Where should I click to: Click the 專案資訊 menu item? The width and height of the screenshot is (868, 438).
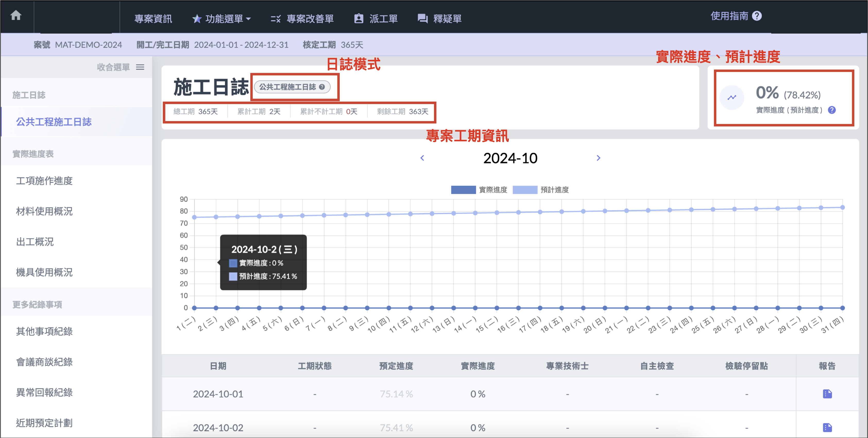tap(153, 19)
